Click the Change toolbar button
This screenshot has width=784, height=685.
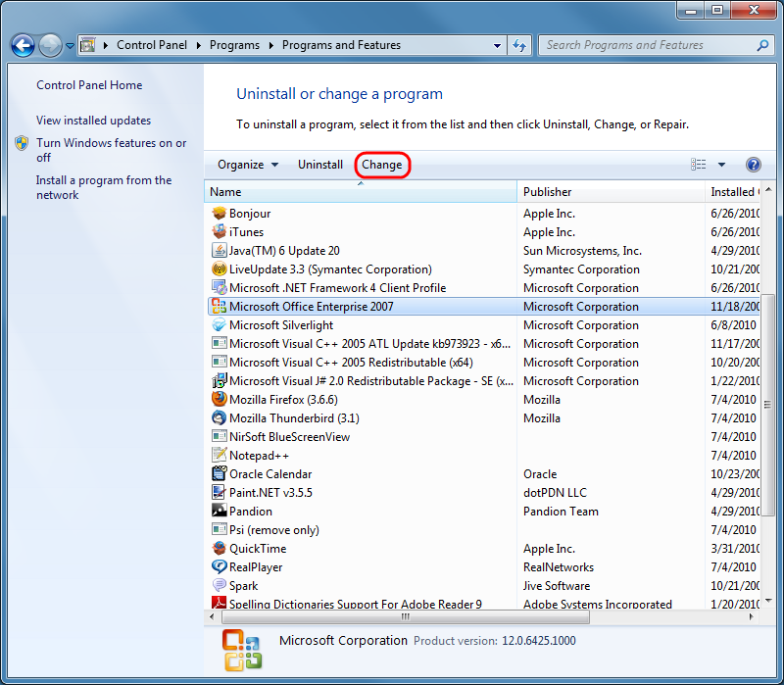(382, 165)
